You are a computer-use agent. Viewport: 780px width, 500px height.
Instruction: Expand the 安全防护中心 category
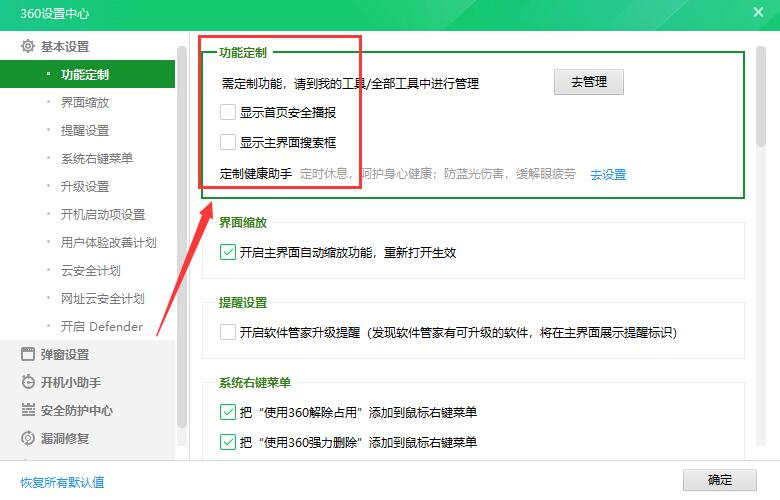coord(77,410)
